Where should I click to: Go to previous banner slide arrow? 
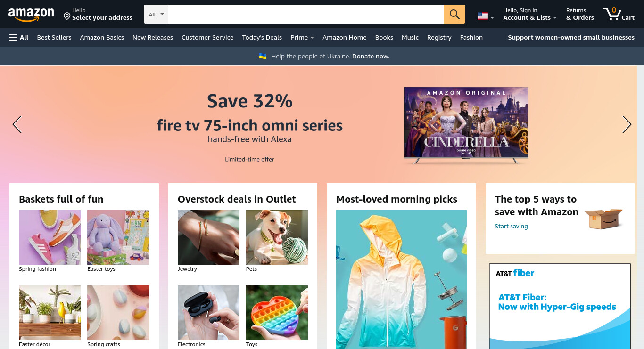point(17,124)
